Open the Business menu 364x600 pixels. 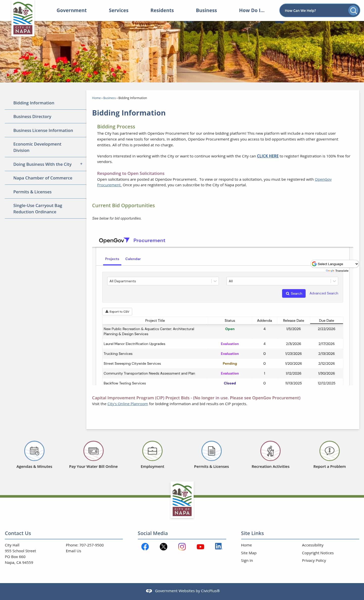pos(206,10)
